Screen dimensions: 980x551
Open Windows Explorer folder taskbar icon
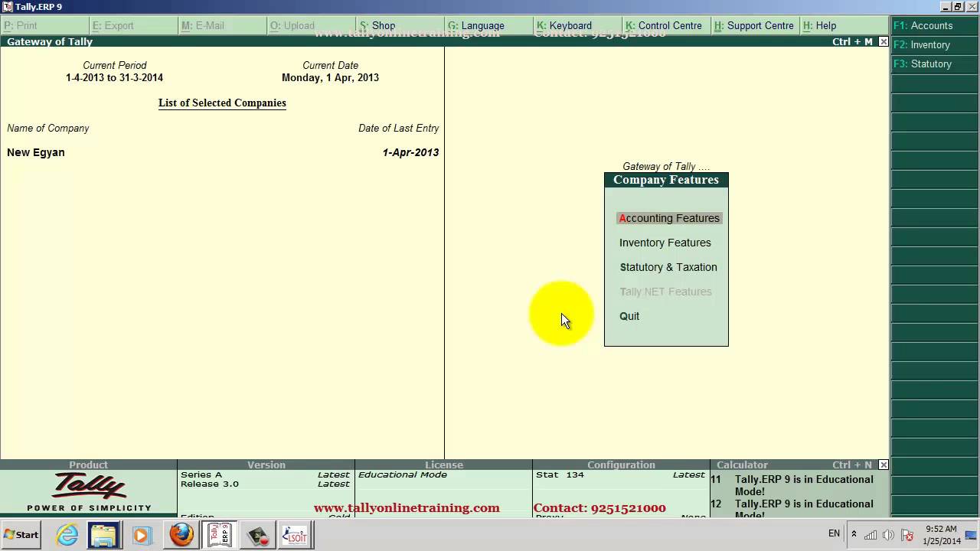[x=103, y=535]
